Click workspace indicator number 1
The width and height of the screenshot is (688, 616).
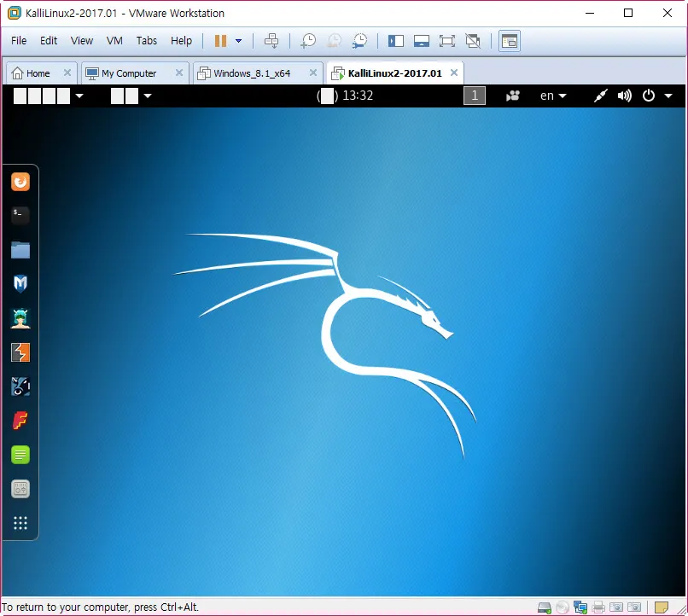475,96
